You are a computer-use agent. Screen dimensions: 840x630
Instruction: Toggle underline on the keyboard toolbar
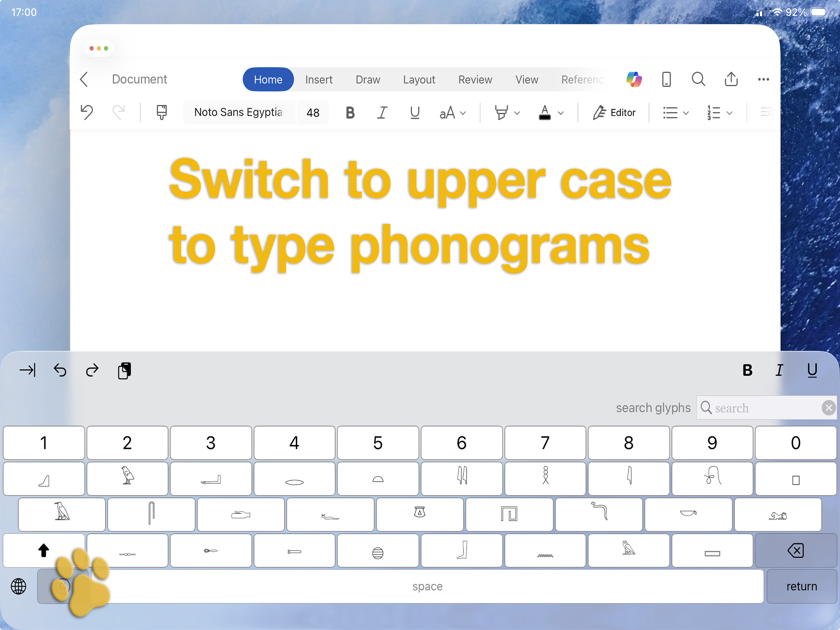click(x=812, y=370)
